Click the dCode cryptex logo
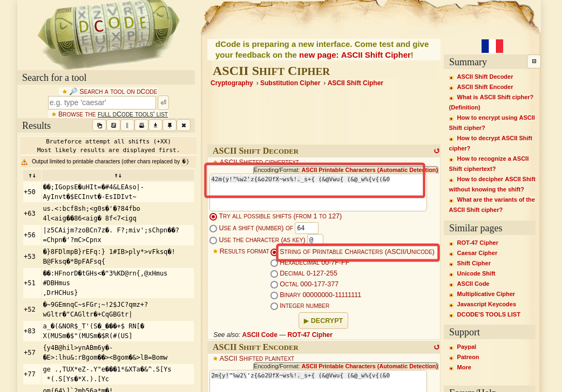This screenshot has width=562, height=392. click(x=109, y=33)
